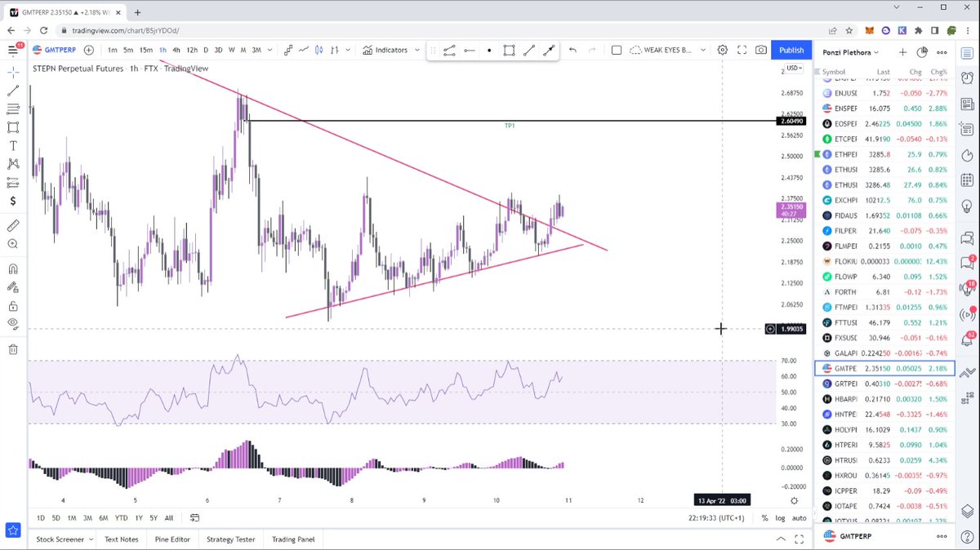
Task: Open the TradingView main hamburger menu
Action: pos(12,50)
